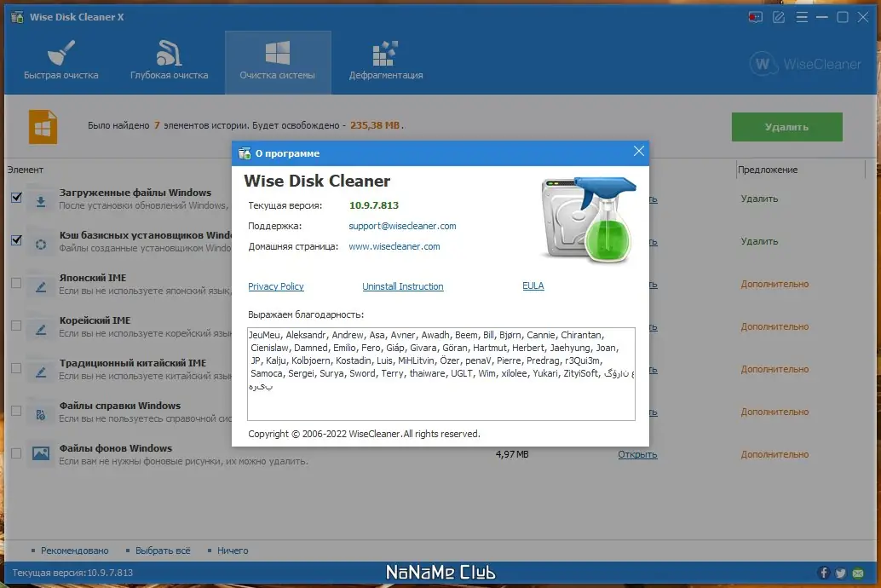Click the pencil icon beside Корейский IME
The height and width of the screenshot is (588, 881).
point(41,330)
